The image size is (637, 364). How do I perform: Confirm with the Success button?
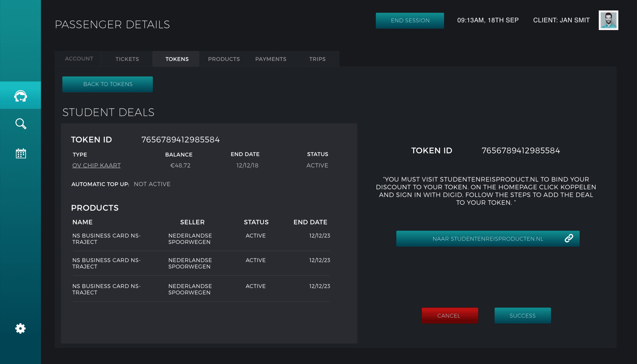coord(522,316)
